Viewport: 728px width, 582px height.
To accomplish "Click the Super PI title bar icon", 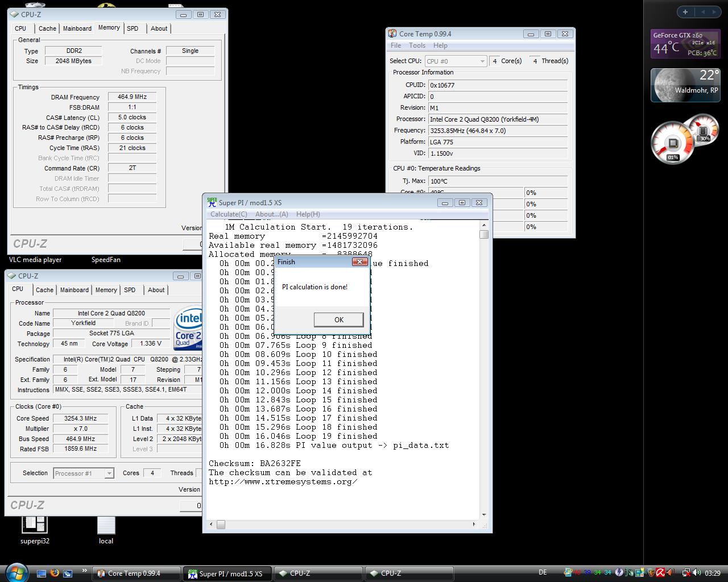I will tap(212, 202).
